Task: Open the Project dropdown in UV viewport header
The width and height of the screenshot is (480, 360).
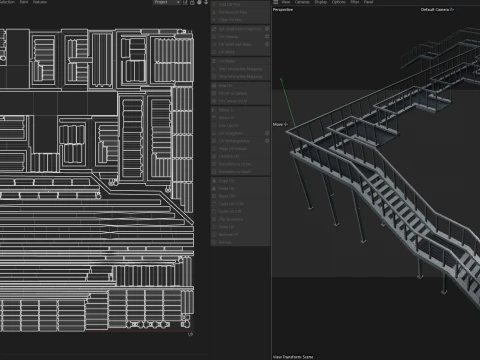Action: coord(167,2)
